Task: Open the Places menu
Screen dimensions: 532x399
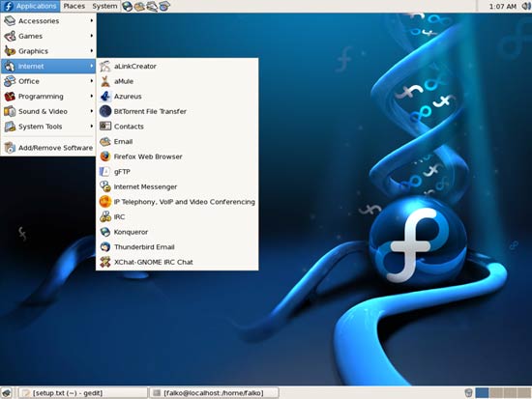Action: 74,6
